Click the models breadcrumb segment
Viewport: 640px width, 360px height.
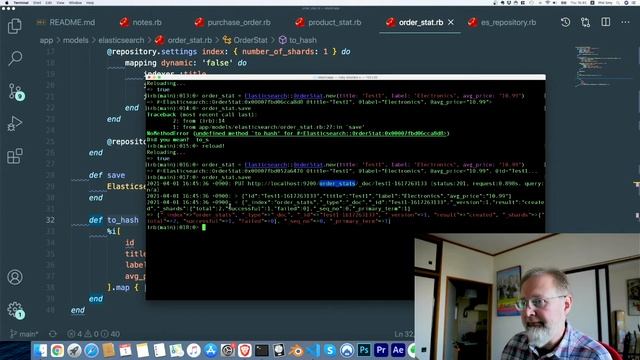[76, 40]
